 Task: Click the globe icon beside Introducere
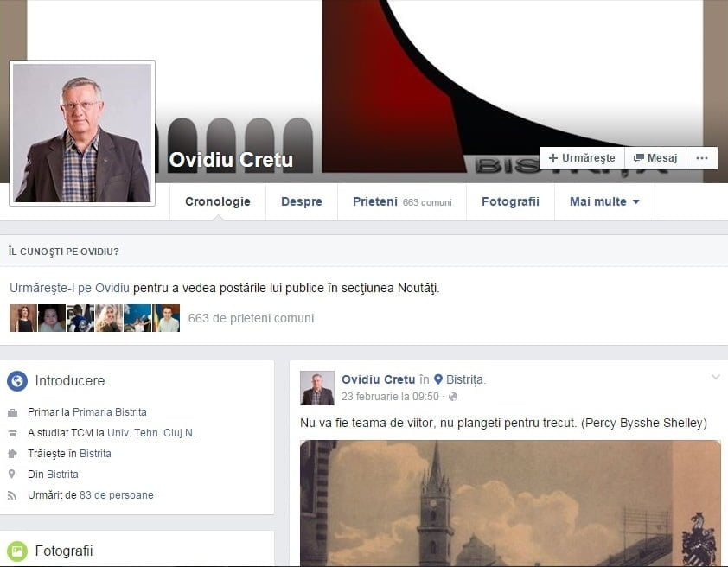17,381
